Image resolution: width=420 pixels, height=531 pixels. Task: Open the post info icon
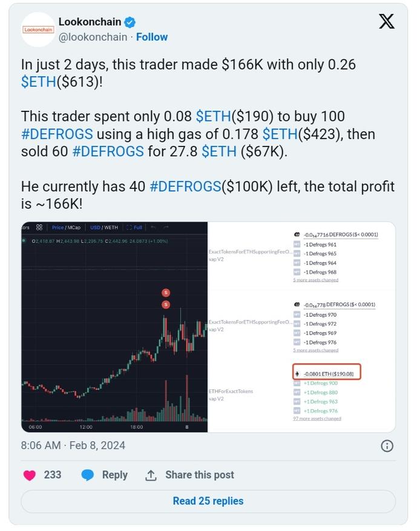pos(387,446)
